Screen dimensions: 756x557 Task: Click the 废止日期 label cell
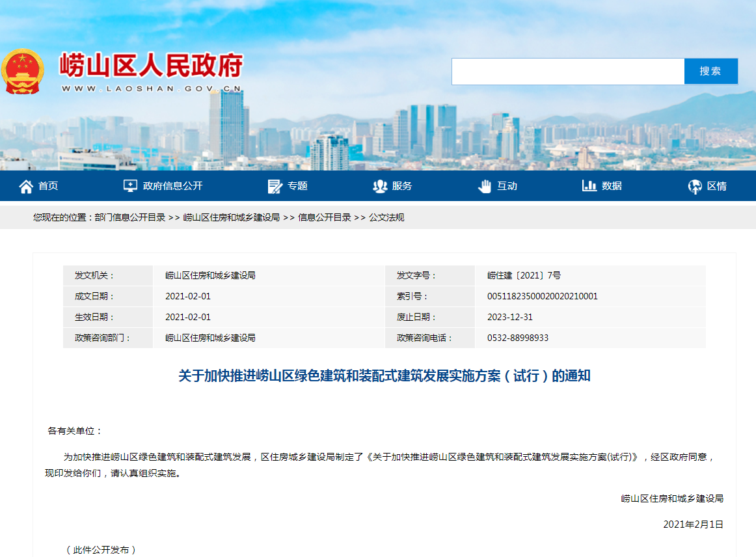pyautogui.click(x=430, y=317)
